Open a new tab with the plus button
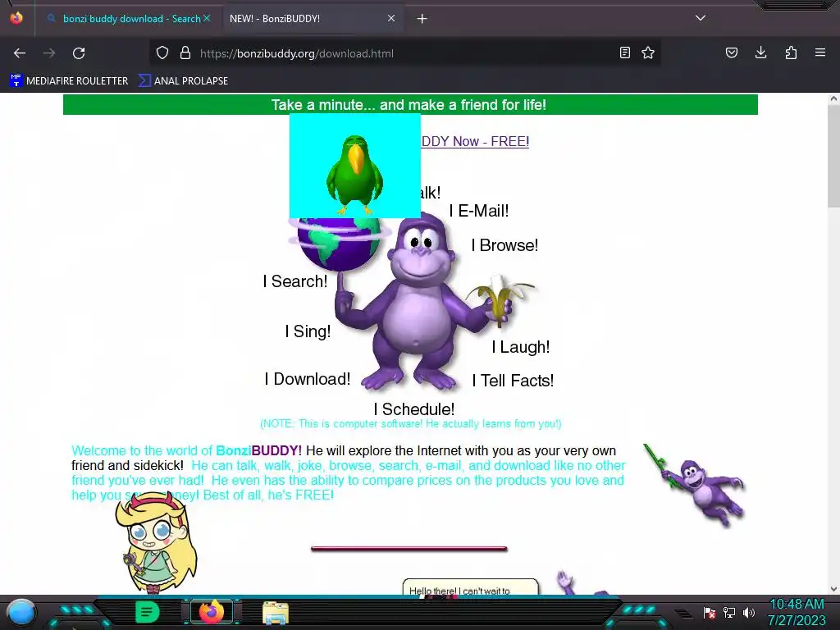840x630 pixels. [422, 19]
